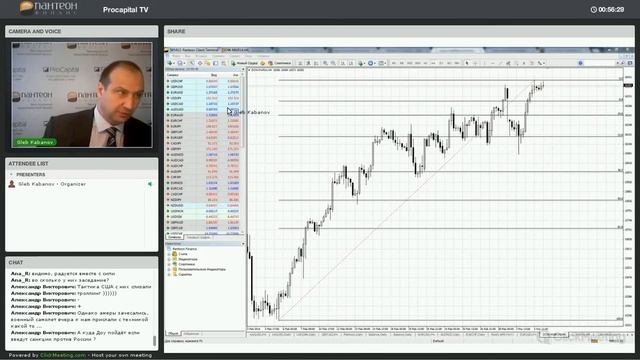Select the horizontal line drawing tool
The image size is (640, 360).
[x=493, y=63]
